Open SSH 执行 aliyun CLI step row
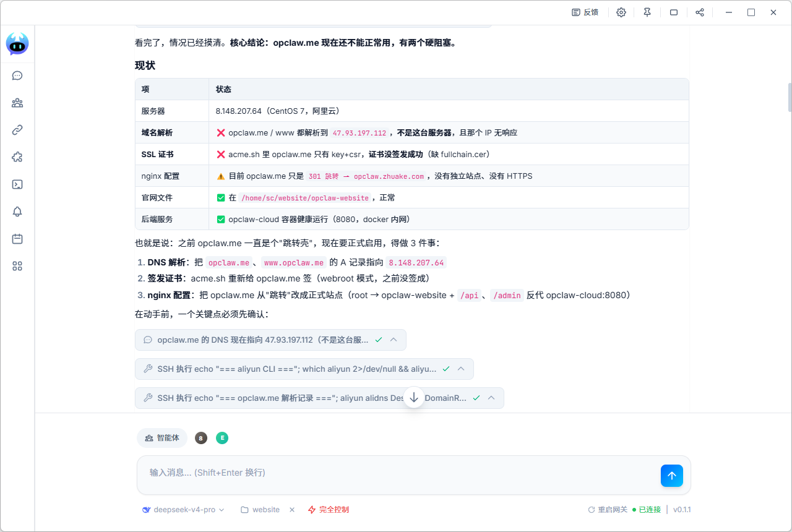This screenshot has height=532, width=792. pyautogui.click(x=304, y=369)
